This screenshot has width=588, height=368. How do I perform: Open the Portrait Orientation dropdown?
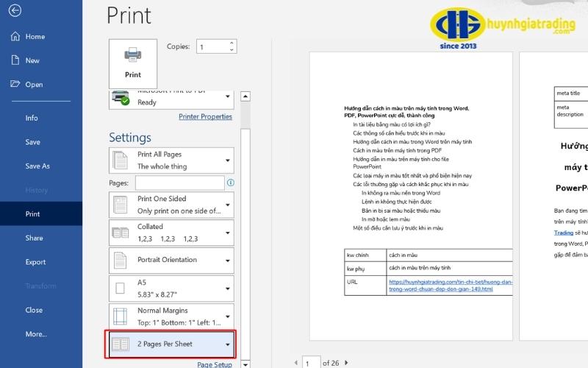pyautogui.click(x=171, y=260)
